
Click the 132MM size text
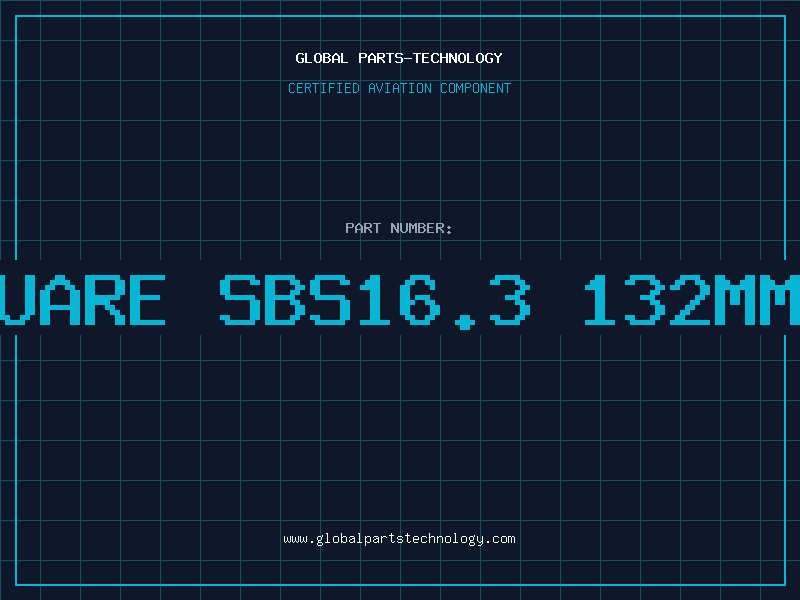692,300
